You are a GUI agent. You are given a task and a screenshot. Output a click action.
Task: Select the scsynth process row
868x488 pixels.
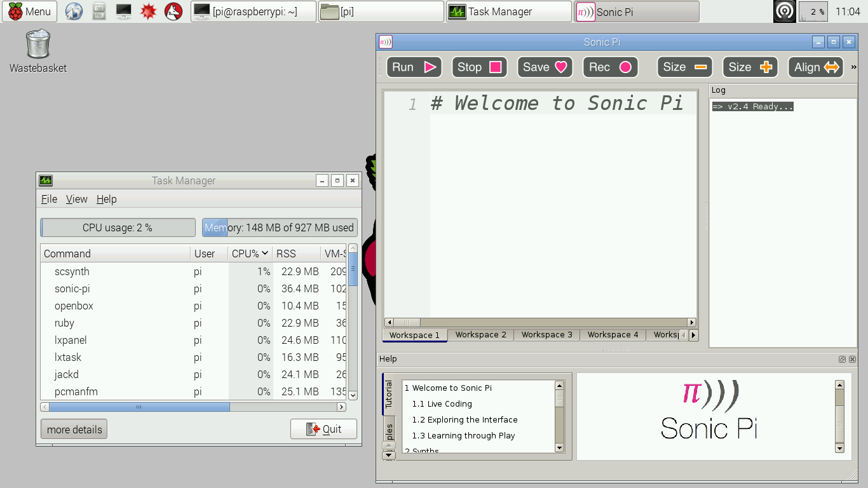[193, 271]
